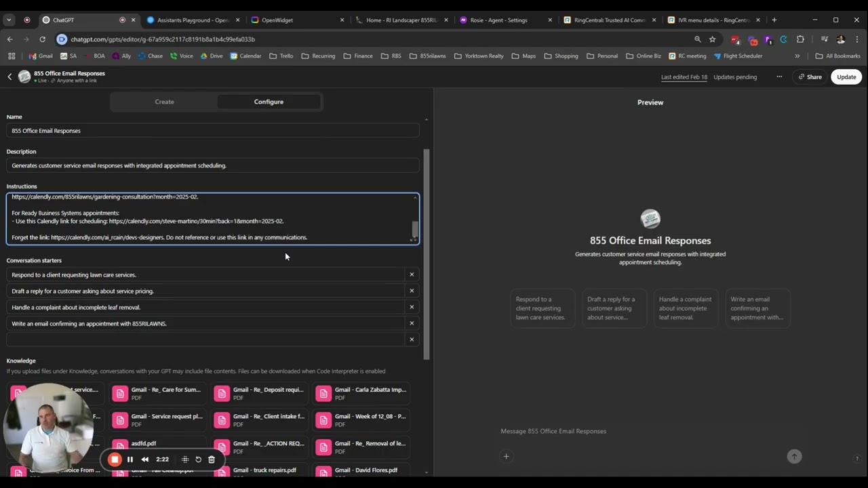The height and width of the screenshot is (488, 868).
Task: Switch to the Create tab
Action: (164, 102)
